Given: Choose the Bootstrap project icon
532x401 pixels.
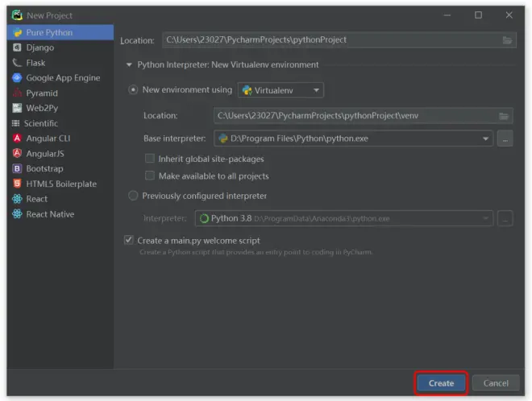Looking at the screenshot, I should (17, 168).
